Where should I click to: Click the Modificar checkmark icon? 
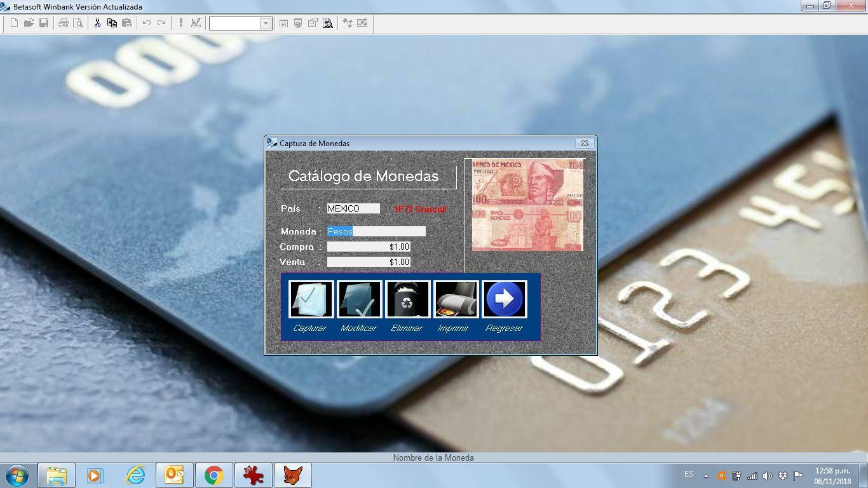tap(360, 299)
